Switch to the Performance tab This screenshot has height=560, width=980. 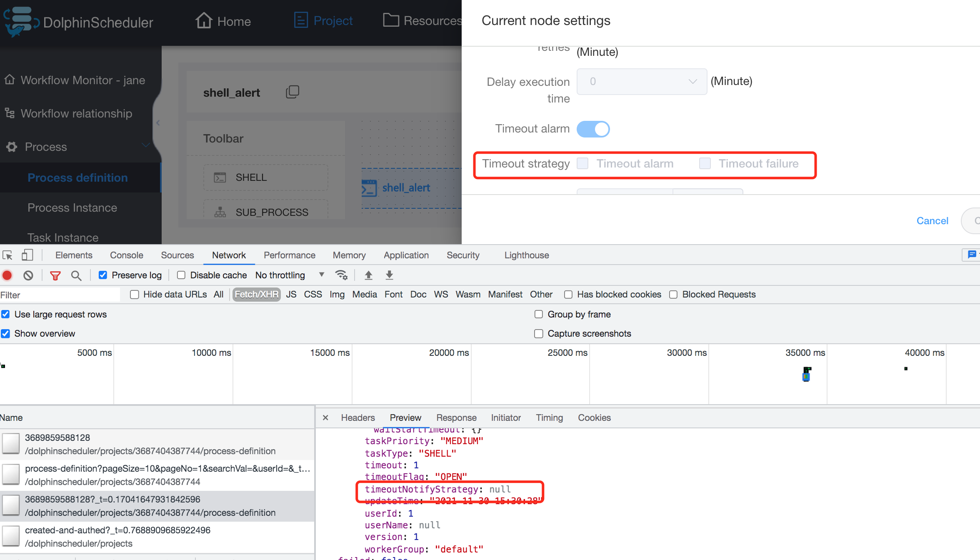coord(290,255)
